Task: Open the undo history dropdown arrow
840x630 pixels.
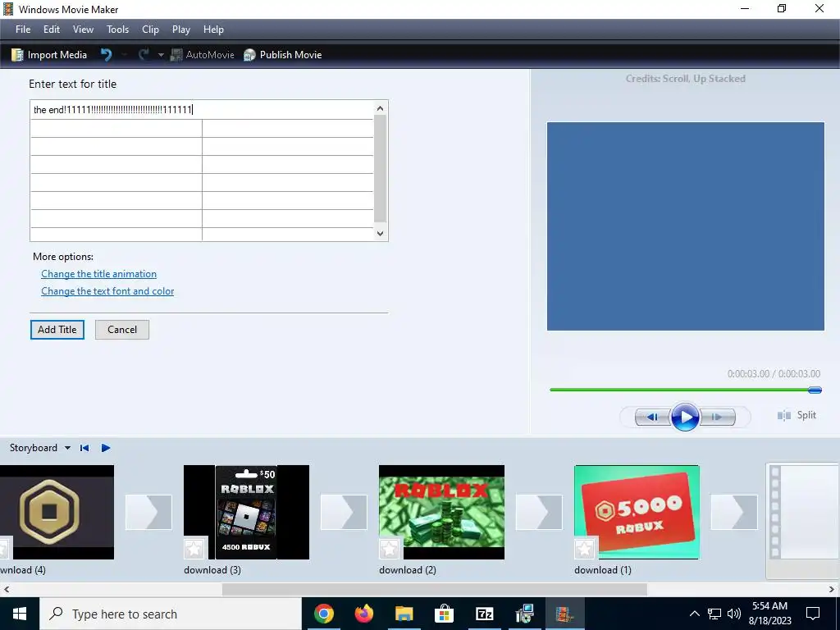Action: point(124,55)
